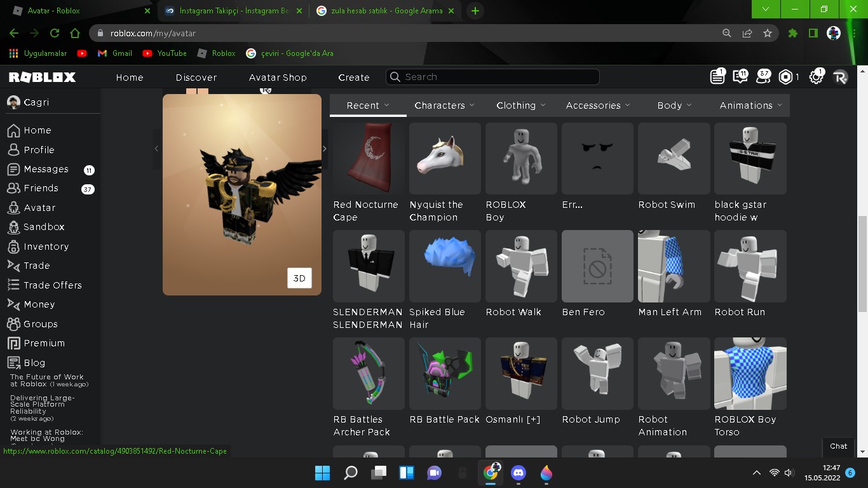868x488 pixels.
Task: Open Premium in the sidebar
Action: pyautogui.click(x=44, y=343)
